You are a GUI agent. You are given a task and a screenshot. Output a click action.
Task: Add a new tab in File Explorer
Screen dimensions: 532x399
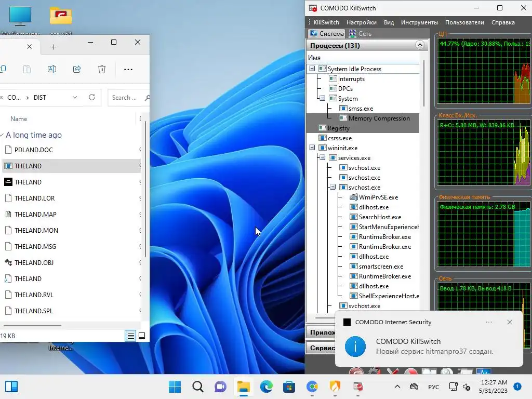54,47
